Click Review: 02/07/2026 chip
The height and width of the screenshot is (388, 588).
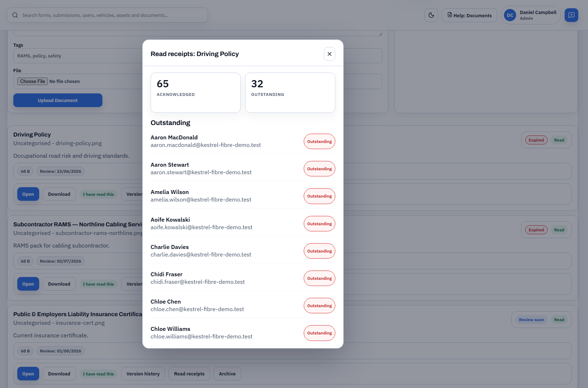point(60,261)
